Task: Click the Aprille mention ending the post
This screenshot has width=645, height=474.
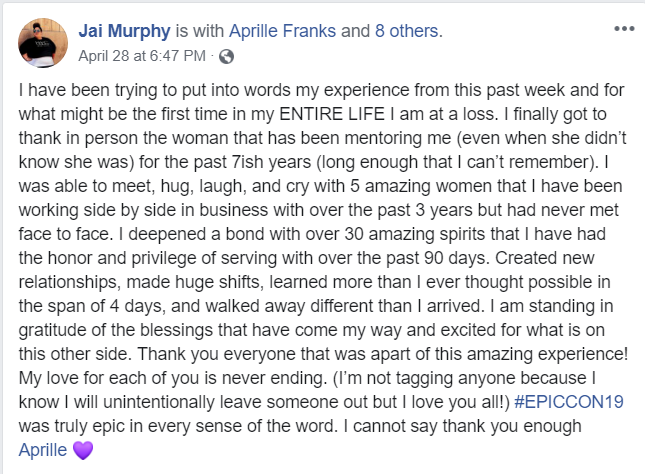Action: pyautogui.click(x=44, y=450)
